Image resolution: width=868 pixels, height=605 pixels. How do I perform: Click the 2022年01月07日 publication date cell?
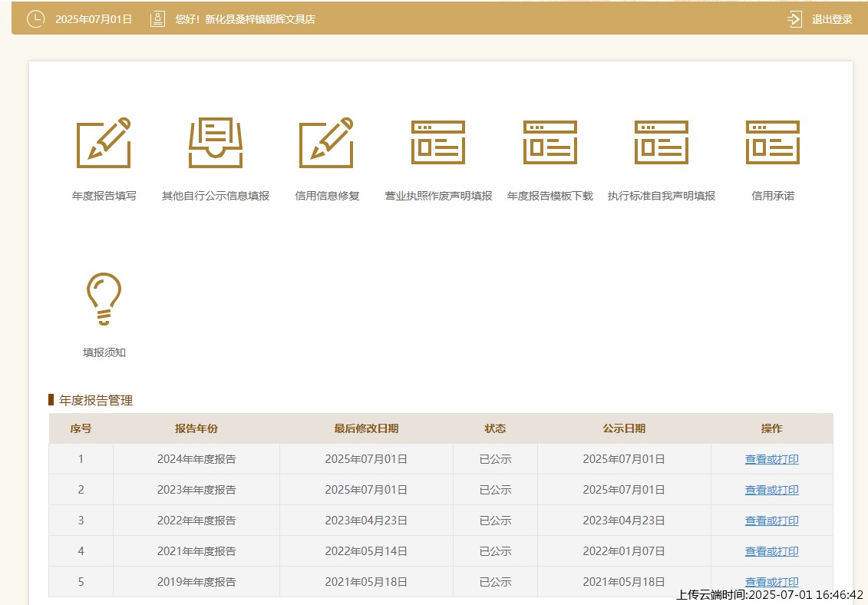point(624,551)
